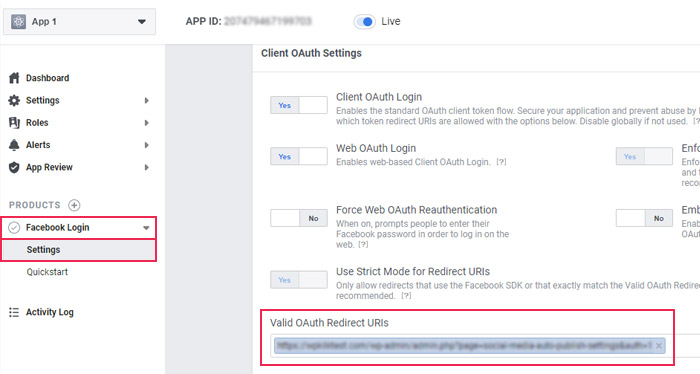Open the App 1 selector dropdown

pos(79,21)
